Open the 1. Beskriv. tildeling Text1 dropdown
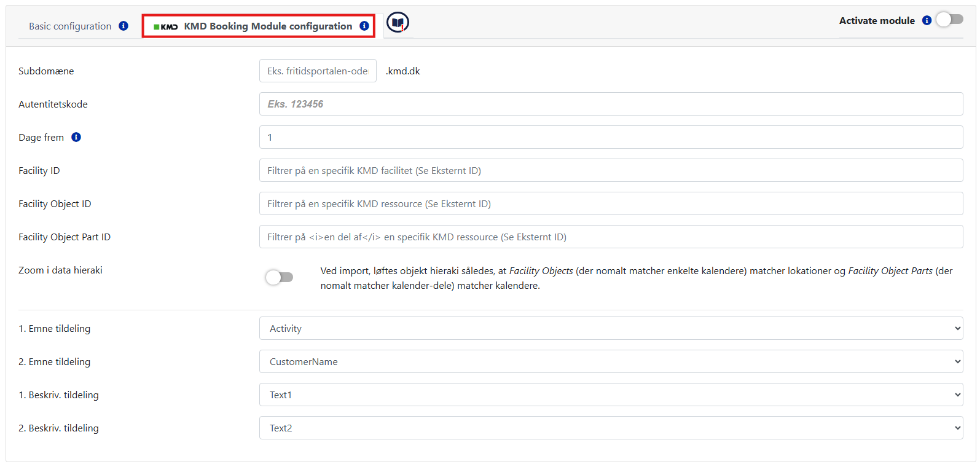This screenshot has height=464, width=980. pos(611,395)
